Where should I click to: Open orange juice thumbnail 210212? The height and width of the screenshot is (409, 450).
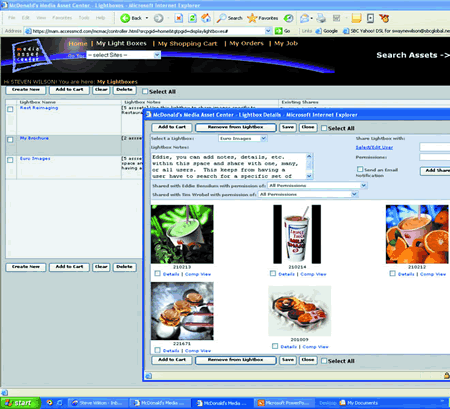pos(417,234)
